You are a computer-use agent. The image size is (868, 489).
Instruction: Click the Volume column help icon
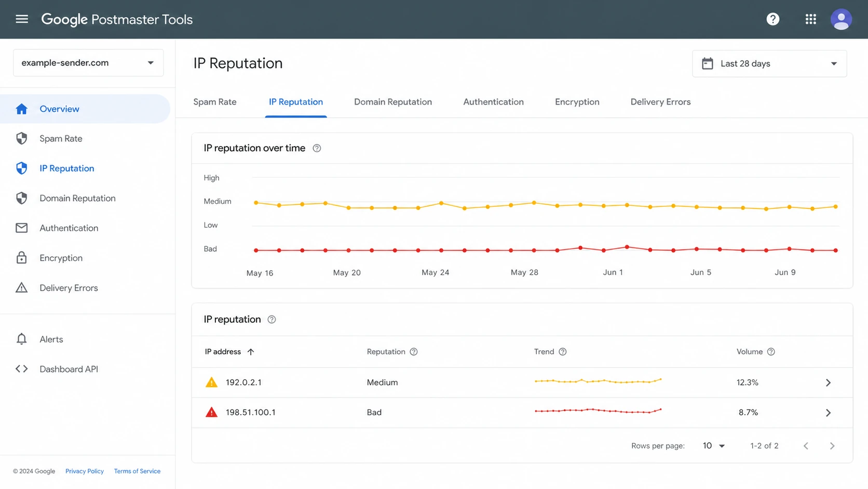(771, 352)
